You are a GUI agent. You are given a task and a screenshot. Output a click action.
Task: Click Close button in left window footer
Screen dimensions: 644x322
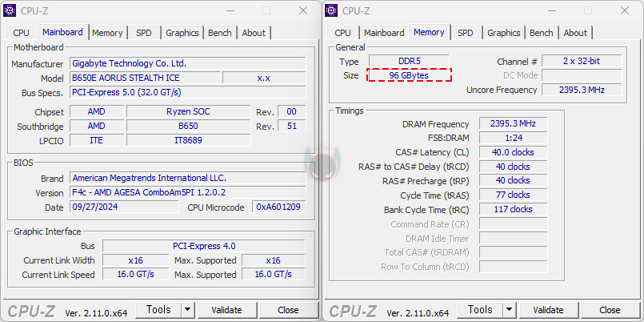point(288,310)
